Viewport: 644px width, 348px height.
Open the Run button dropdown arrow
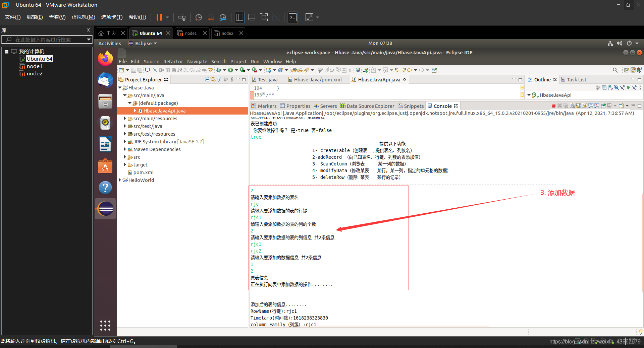(236, 70)
